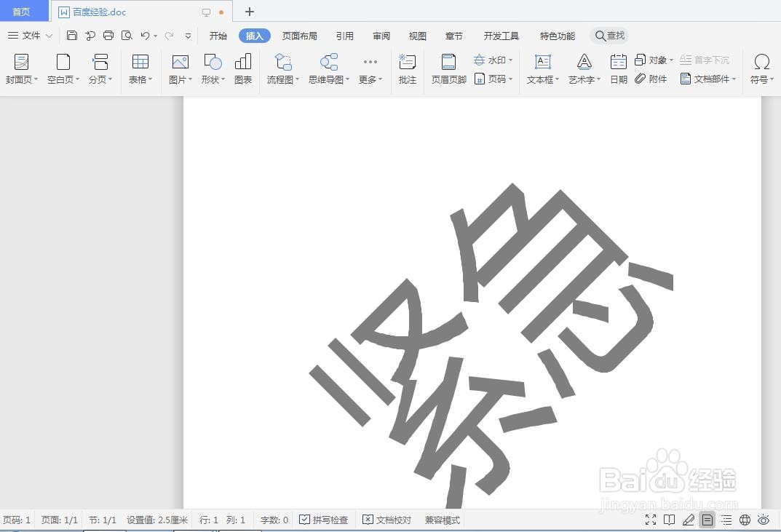Click compatibility mode (兼容模式) label
781x532 pixels.
(x=443, y=520)
